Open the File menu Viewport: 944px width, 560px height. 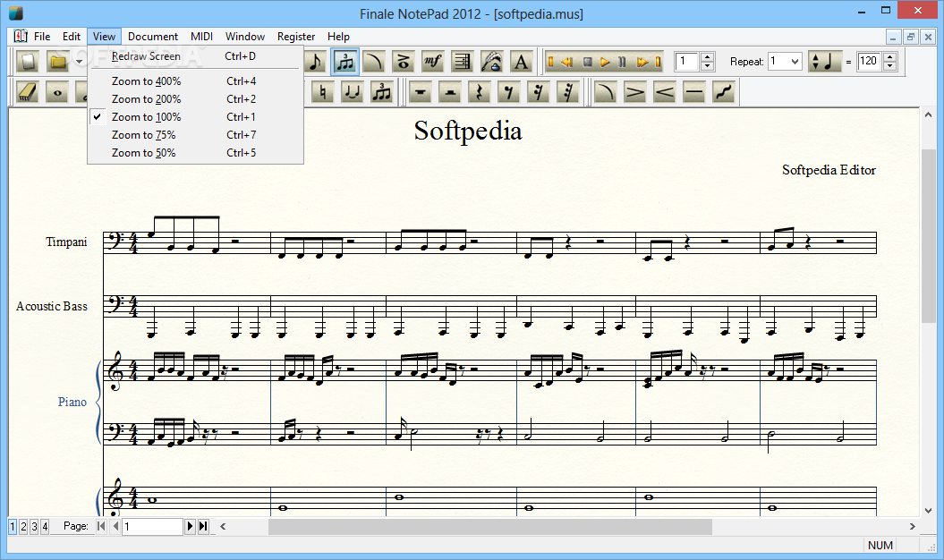click(x=42, y=36)
